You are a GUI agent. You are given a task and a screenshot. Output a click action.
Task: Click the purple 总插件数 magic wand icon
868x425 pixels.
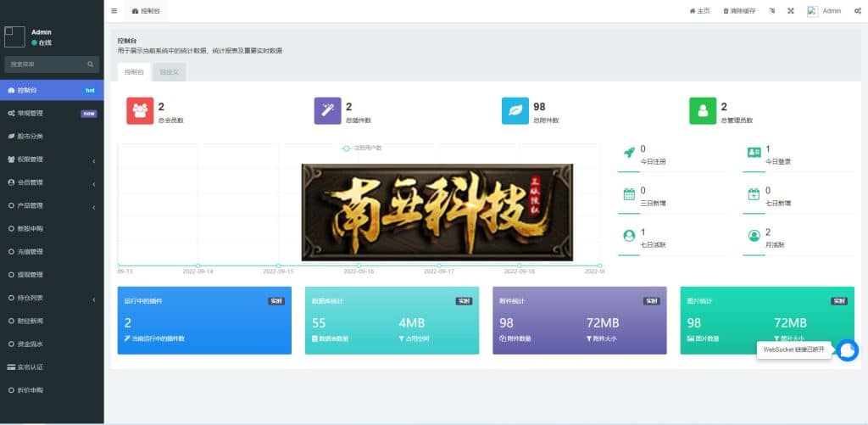328,111
